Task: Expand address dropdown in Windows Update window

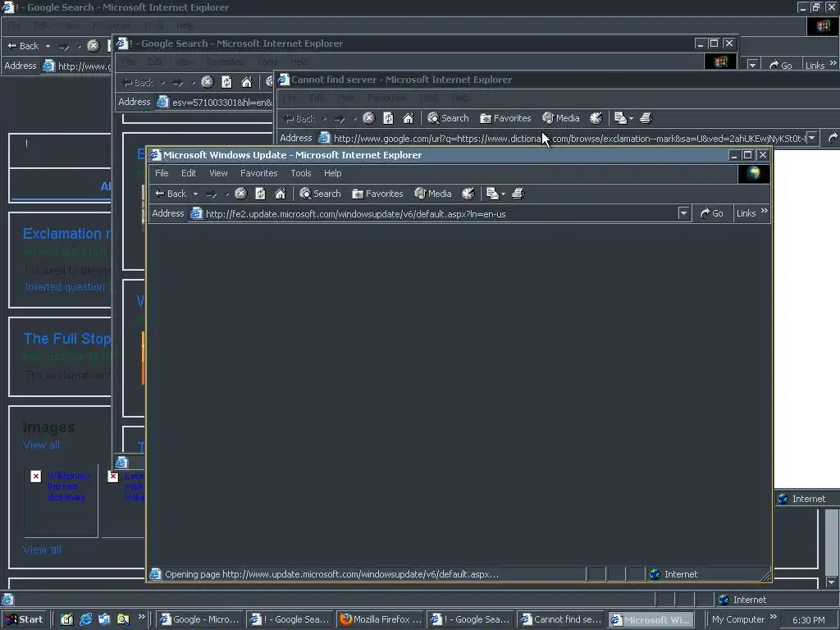Action: tap(683, 214)
